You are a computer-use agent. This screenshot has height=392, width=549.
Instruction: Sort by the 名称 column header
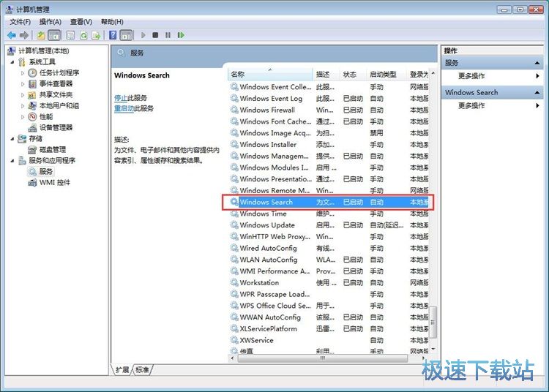point(270,74)
